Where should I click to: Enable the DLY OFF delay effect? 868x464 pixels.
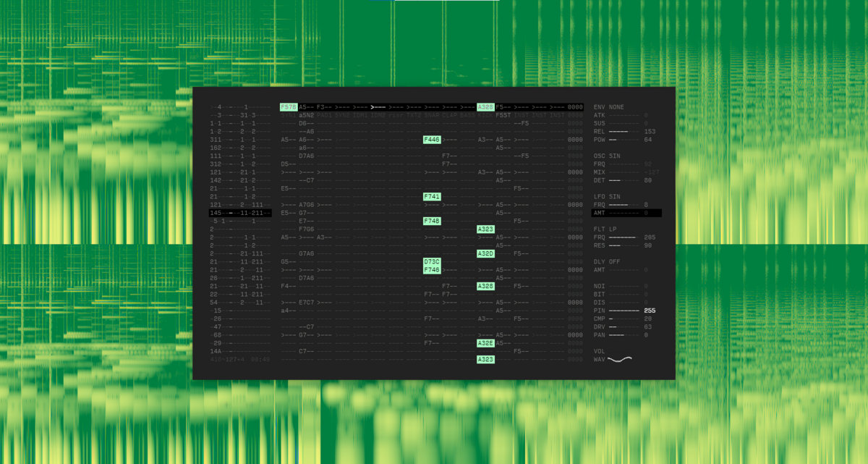pyautogui.click(x=614, y=261)
